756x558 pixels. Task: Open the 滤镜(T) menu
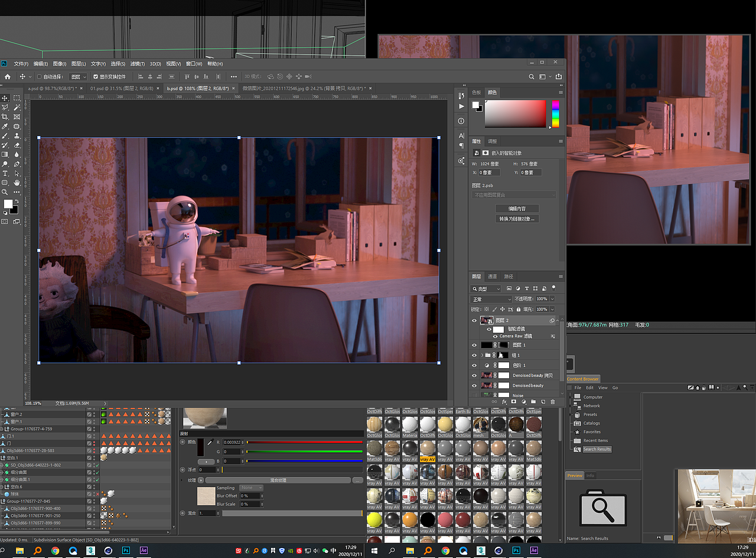point(138,64)
